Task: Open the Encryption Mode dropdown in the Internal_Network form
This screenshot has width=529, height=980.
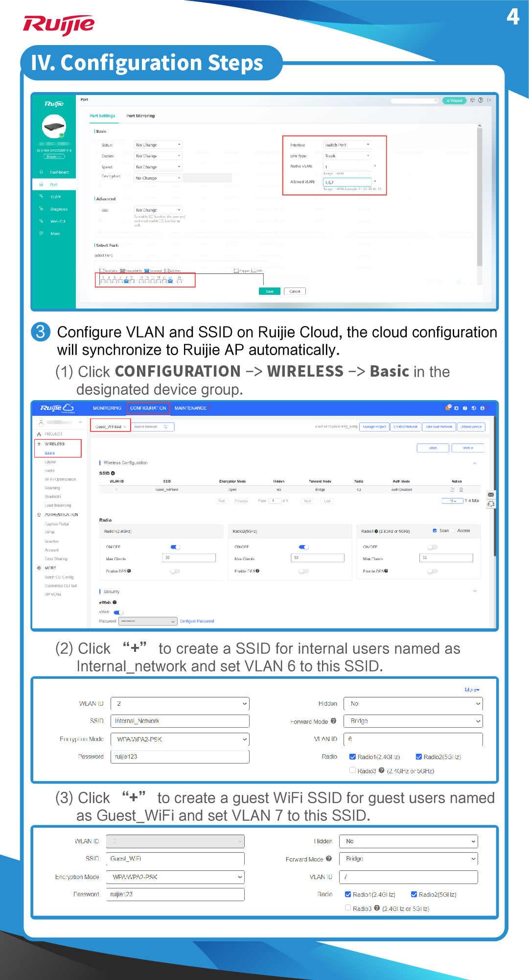Action: coord(180,739)
